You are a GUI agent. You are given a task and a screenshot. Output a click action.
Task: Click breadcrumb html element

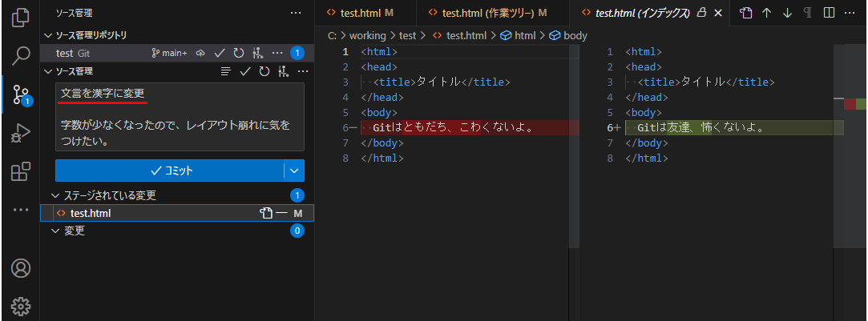point(518,35)
